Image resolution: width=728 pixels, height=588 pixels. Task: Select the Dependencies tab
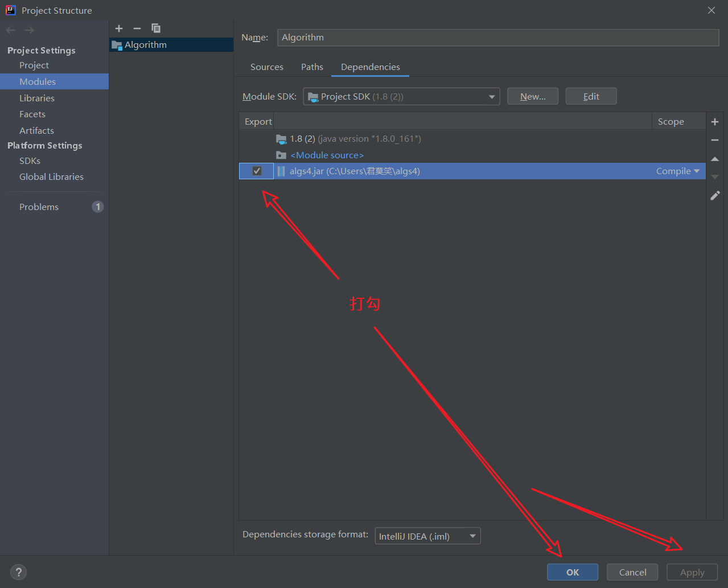coord(371,67)
